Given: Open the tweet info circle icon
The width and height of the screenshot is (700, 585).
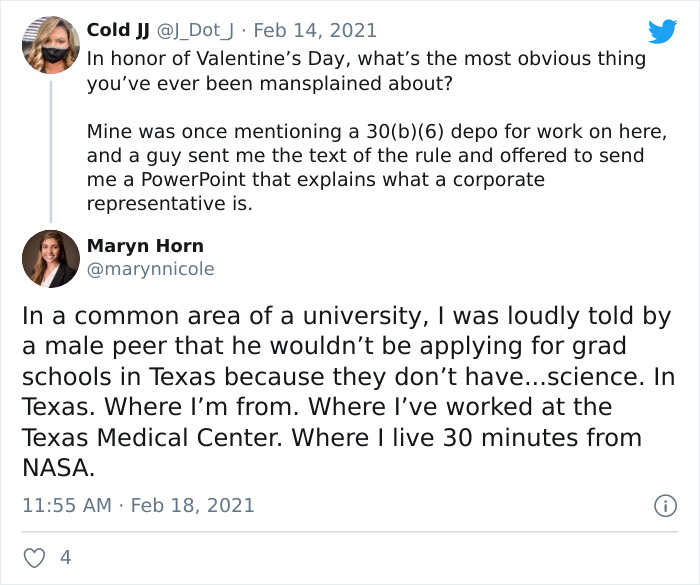Looking at the screenshot, I should (x=665, y=506).
